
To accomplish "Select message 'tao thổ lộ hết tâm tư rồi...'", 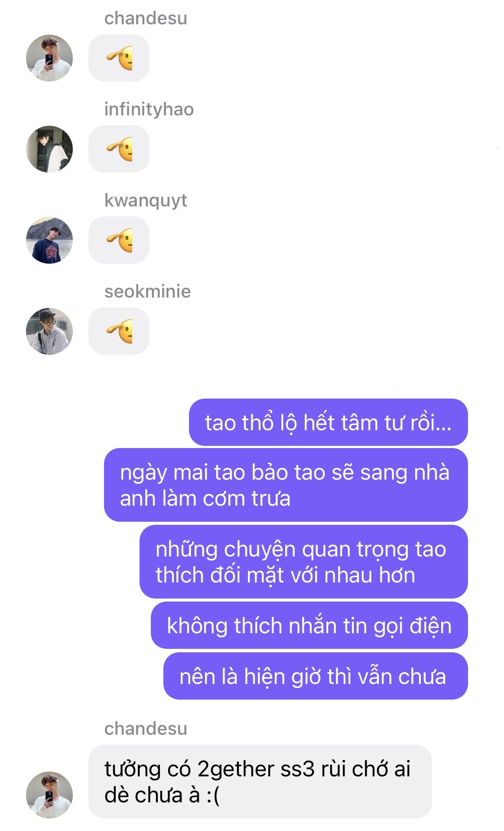I will point(328,422).
